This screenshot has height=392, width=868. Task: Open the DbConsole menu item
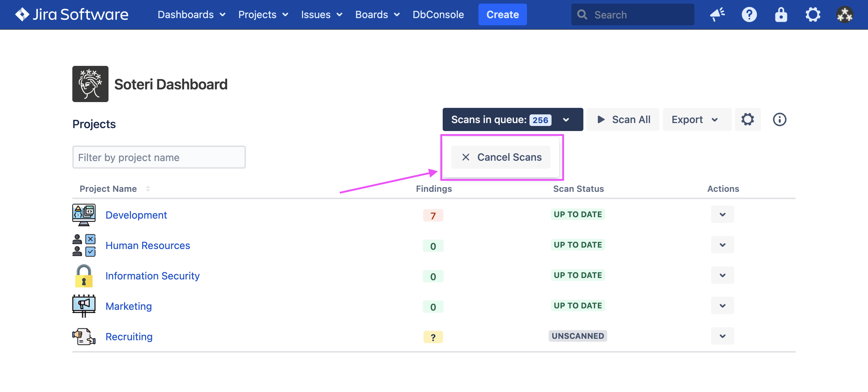point(438,14)
